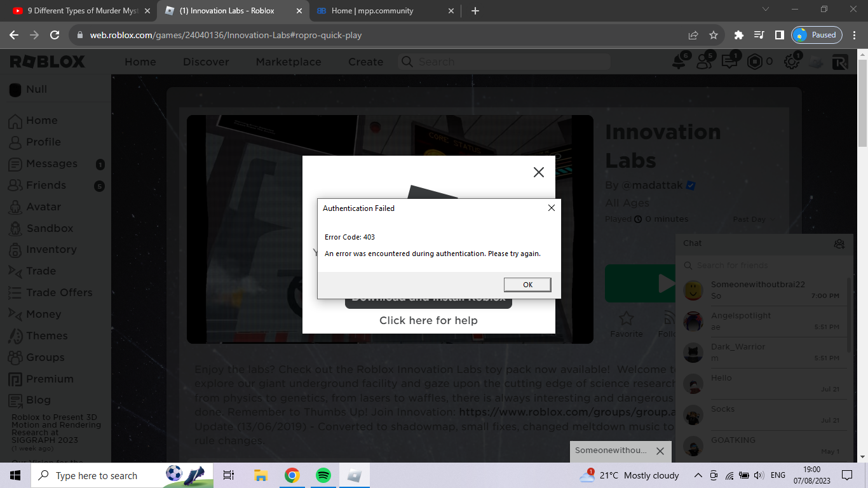Open Roblox settings gear icon
This screenshot has height=488, width=868.
tap(791, 61)
